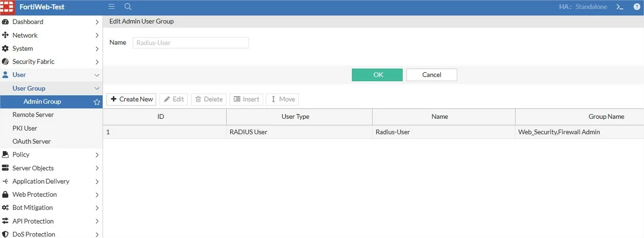Collapse the User menu chevron
644x238 pixels.
(97, 75)
